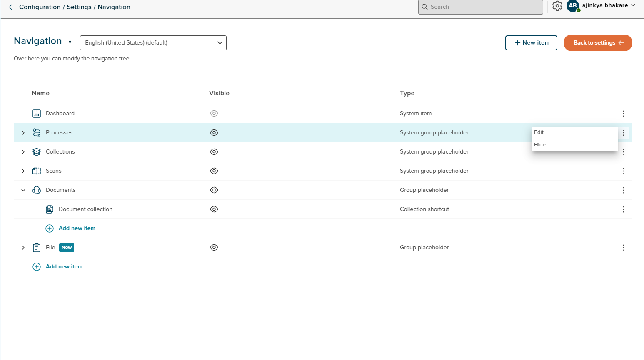644x360 pixels.
Task: Click the Collections layers icon
Action: coord(36,151)
